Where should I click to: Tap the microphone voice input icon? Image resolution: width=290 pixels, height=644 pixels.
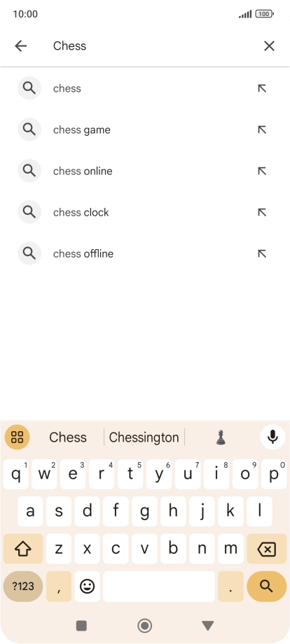pos(272,437)
